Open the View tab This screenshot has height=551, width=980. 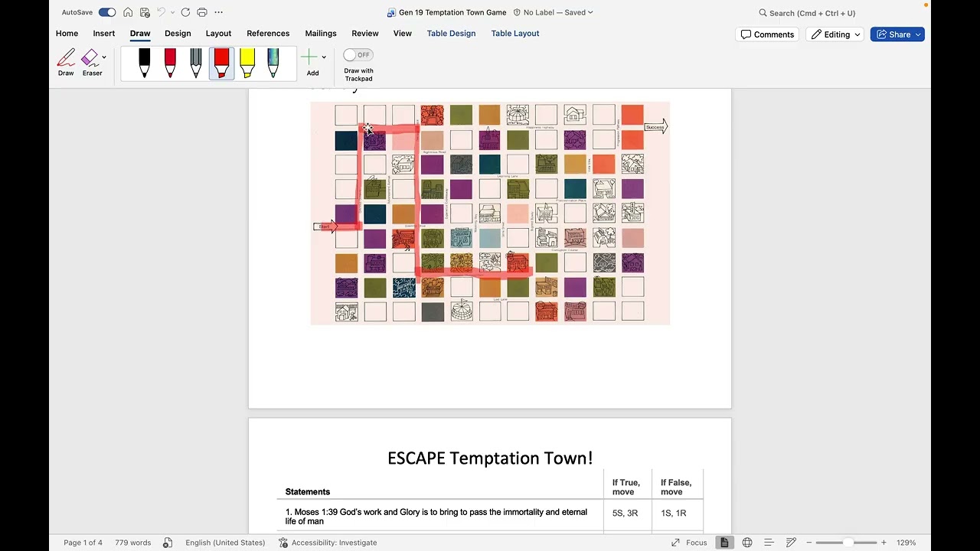(x=403, y=34)
